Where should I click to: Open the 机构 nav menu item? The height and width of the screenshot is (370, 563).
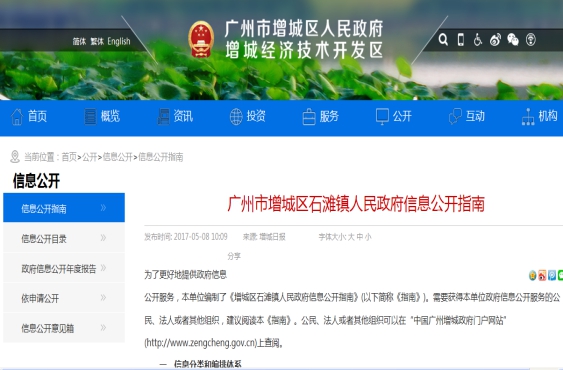(548, 116)
